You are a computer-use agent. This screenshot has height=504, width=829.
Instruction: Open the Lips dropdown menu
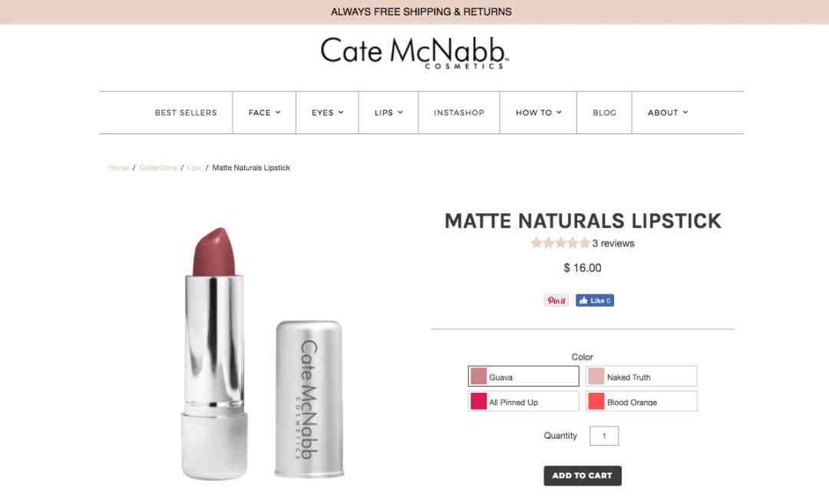pos(388,113)
